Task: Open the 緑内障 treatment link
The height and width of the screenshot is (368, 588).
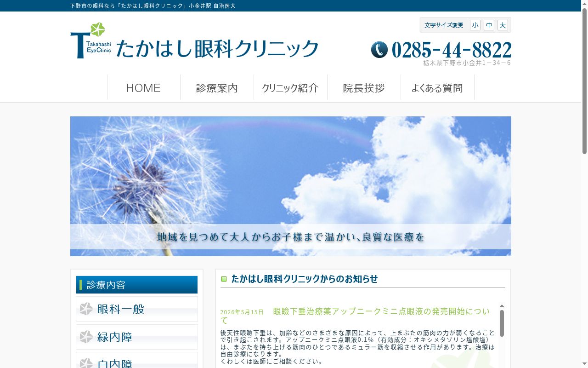Action: [x=137, y=337]
